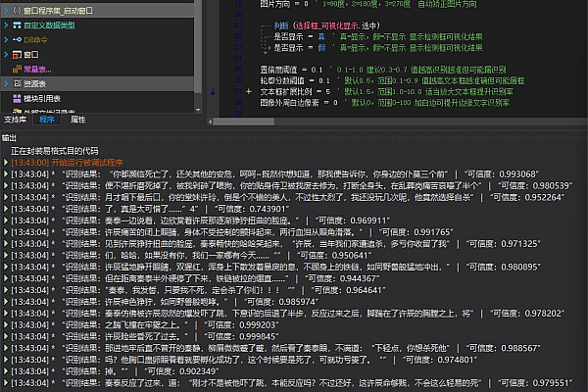
Task: Click the 正在封装易格式目的代码 output line
Action: coord(54,151)
